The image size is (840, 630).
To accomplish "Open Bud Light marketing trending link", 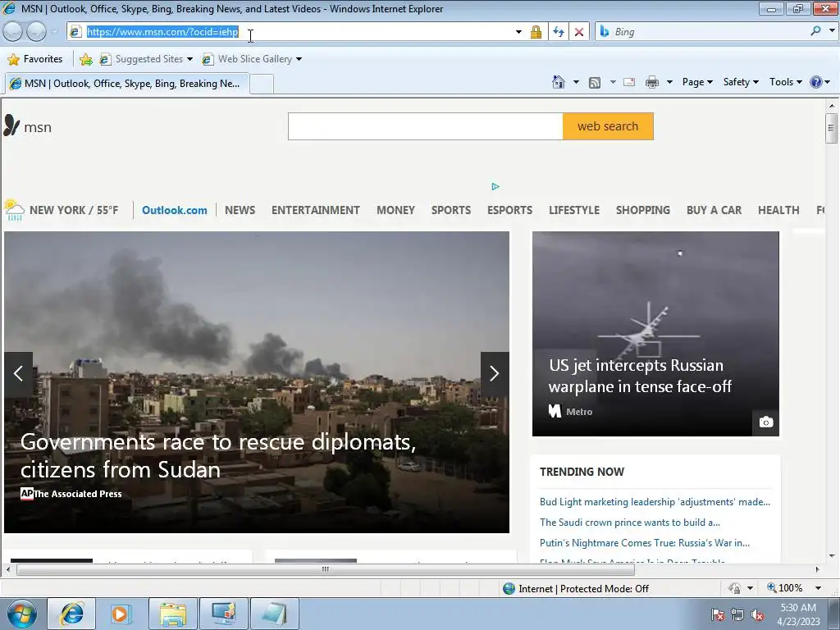I will 655,502.
